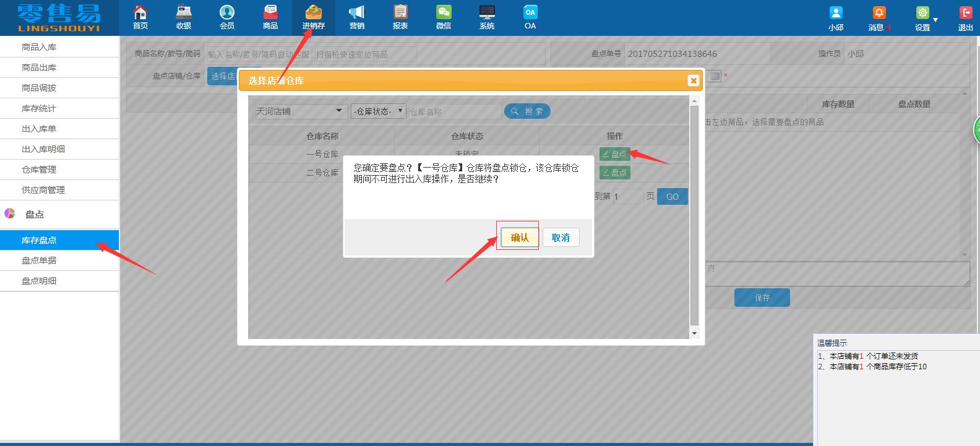The image size is (980, 446).
Task: Click the GO page jump button
Action: click(673, 197)
